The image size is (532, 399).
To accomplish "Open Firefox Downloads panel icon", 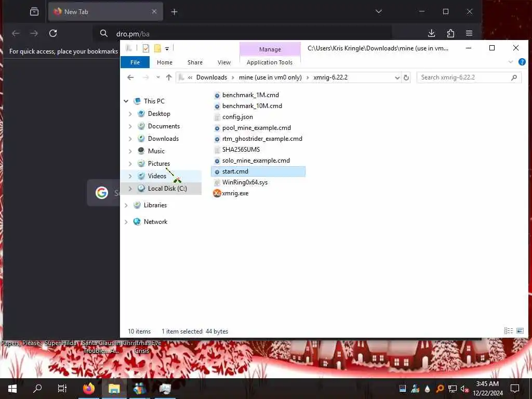I will click(x=431, y=33).
